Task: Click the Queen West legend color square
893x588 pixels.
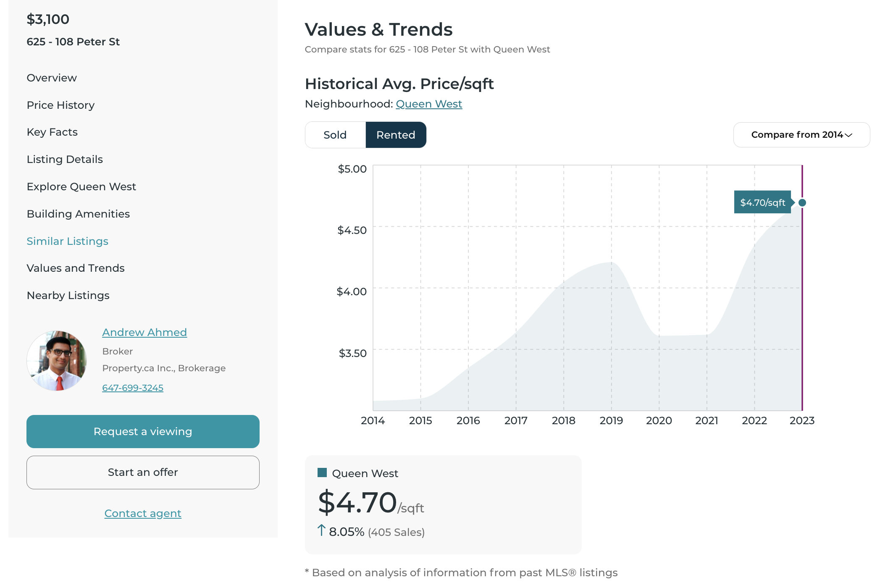Action: [x=322, y=473]
